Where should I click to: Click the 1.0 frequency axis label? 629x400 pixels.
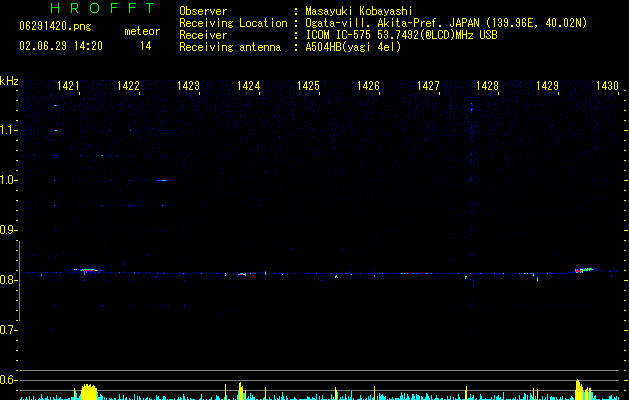pyautogui.click(x=7, y=180)
